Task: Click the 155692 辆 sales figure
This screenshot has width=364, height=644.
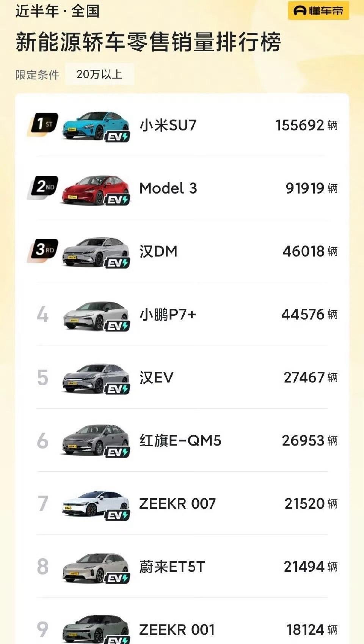Action: [306, 125]
